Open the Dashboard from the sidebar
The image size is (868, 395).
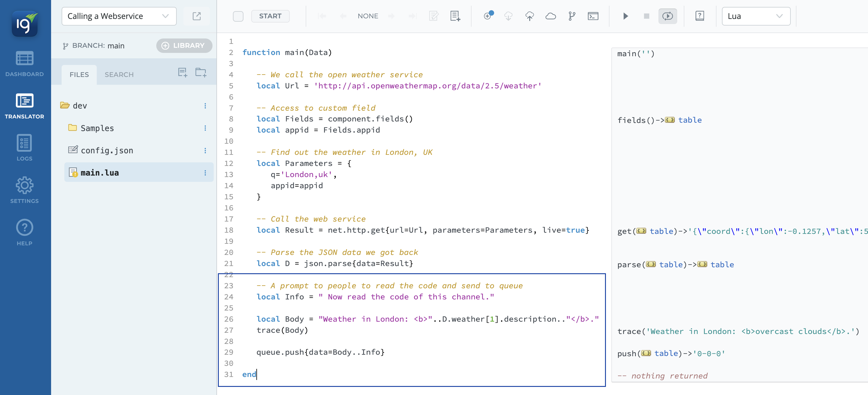click(x=24, y=64)
